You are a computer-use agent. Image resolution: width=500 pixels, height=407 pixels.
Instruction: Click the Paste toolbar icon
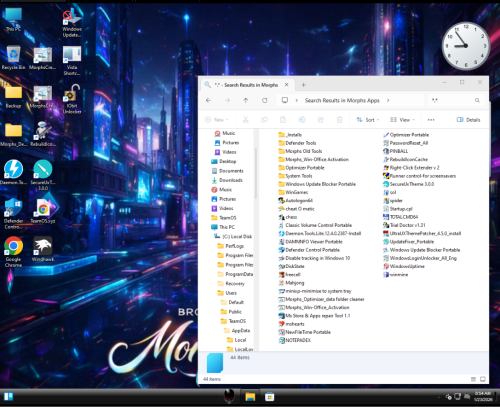pyautogui.click(x=283, y=120)
